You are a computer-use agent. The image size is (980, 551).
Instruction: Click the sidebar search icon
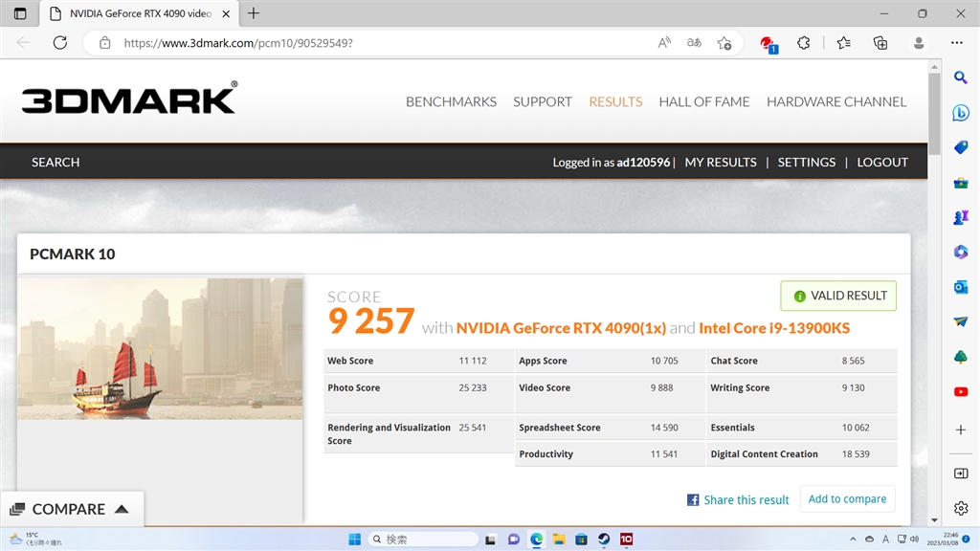(x=961, y=77)
